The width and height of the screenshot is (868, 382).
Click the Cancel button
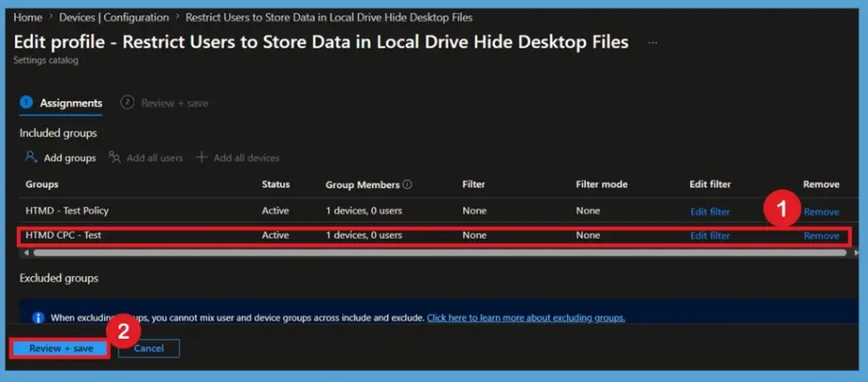pyautogui.click(x=149, y=348)
